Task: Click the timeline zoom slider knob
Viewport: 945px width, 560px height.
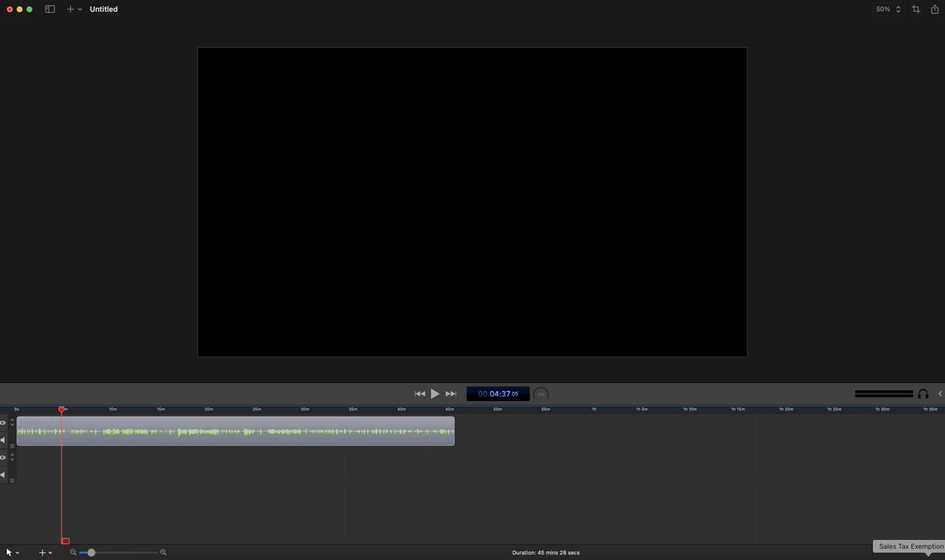Action: (x=91, y=553)
